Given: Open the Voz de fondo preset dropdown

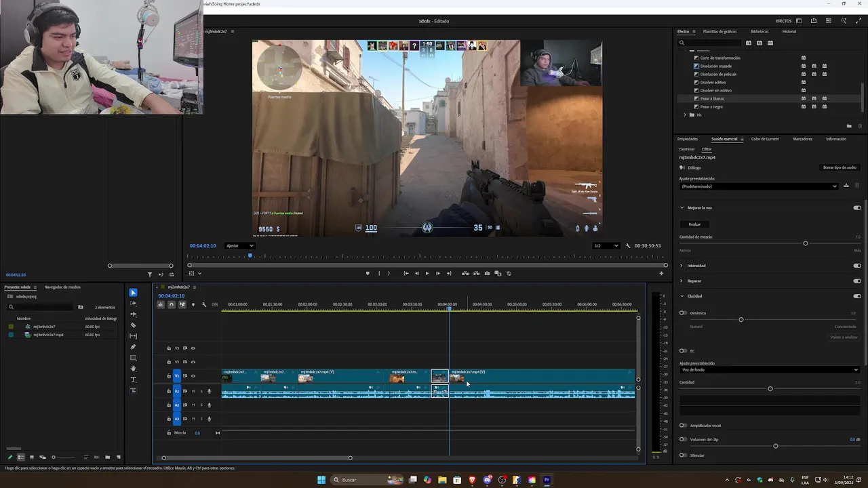Looking at the screenshot, I should [770, 370].
